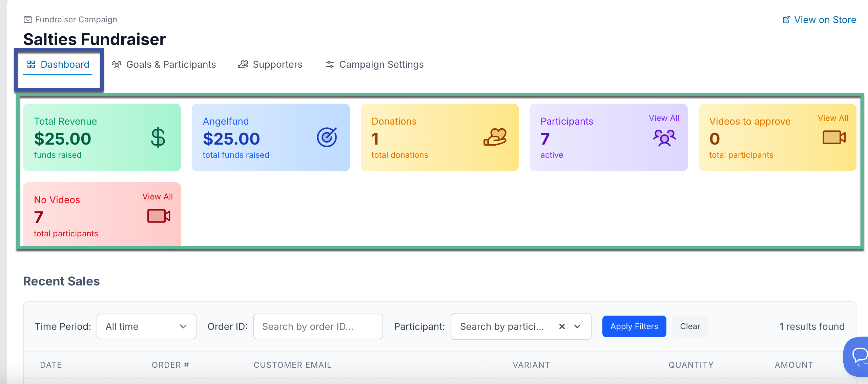868x384 pixels.
Task: Click the Clear filters button
Action: (690, 326)
